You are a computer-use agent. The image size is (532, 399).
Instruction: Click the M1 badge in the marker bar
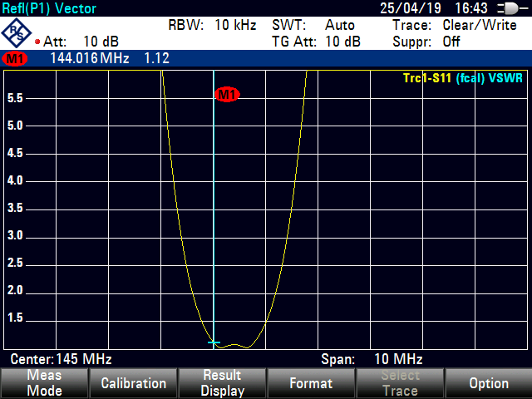[15, 58]
